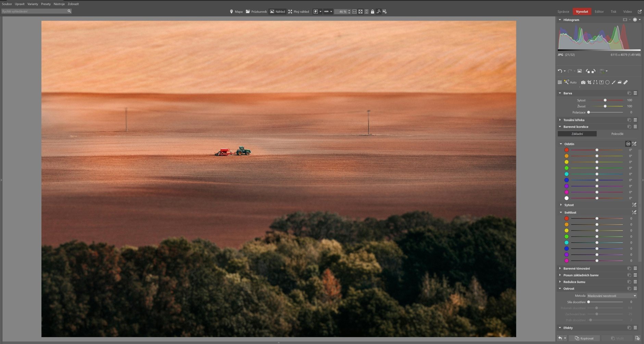Screen dimensions: 644x344
Task: Toggle the 30-degree hue range button
Action: 628,144
